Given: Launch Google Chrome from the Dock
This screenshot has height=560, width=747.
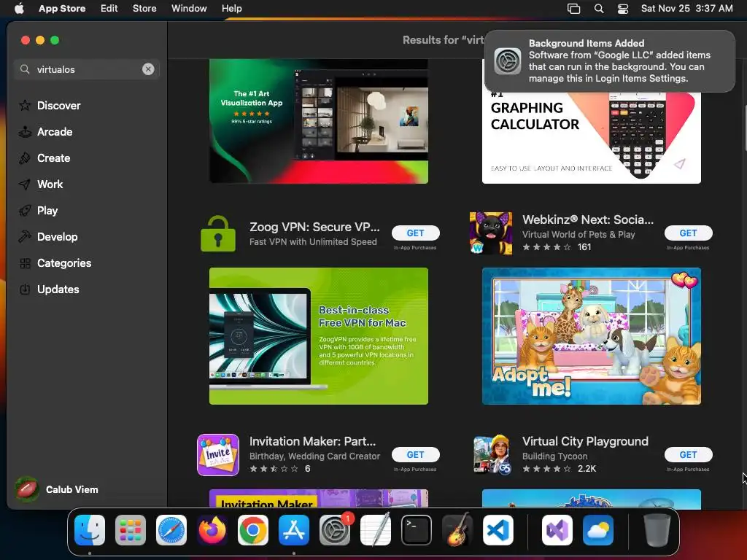Looking at the screenshot, I should click(253, 530).
